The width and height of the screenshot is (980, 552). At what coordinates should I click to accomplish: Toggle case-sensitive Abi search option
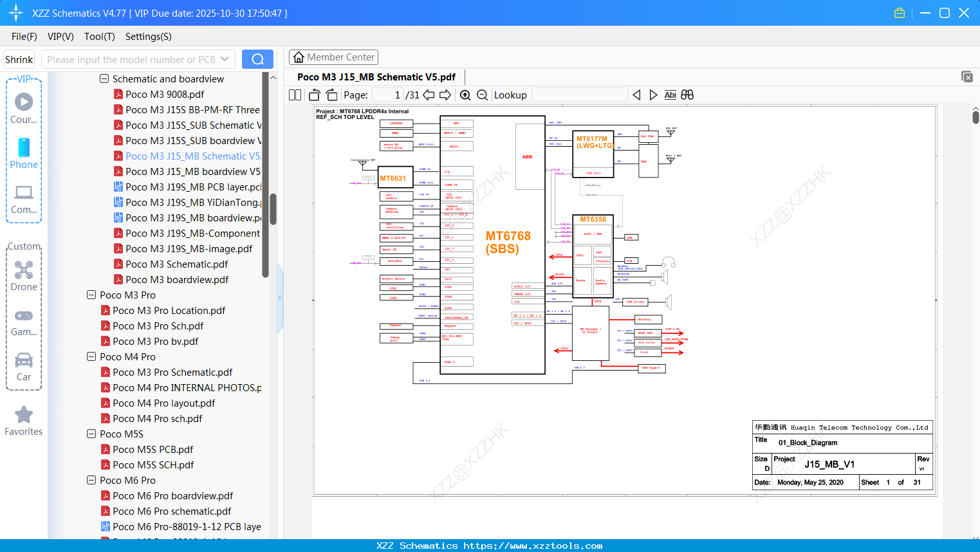tap(670, 95)
